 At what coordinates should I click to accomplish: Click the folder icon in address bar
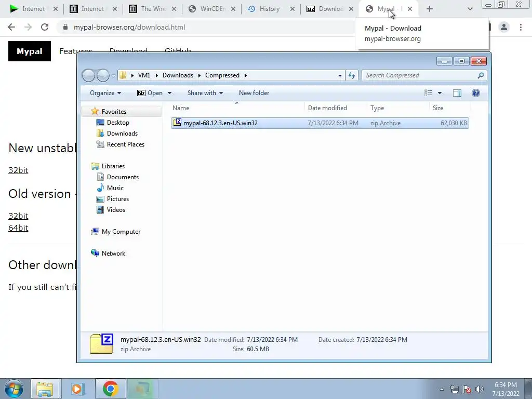click(x=123, y=75)
